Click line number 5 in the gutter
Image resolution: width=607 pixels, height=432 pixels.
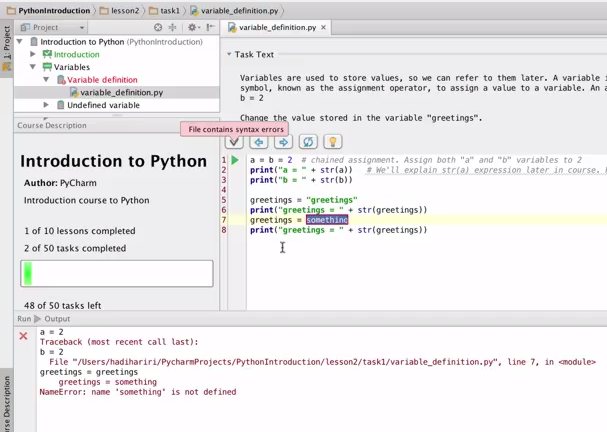(x=224, y=200)
